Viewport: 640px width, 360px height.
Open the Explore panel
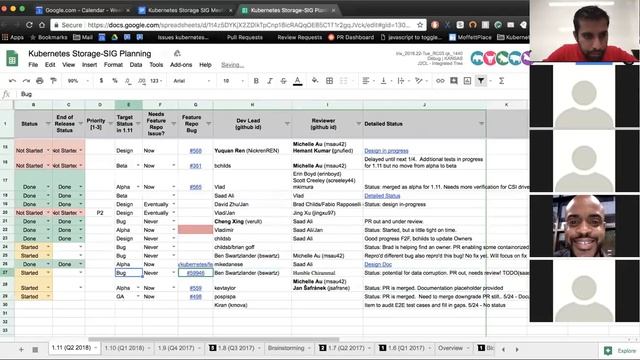coord(621,351)
